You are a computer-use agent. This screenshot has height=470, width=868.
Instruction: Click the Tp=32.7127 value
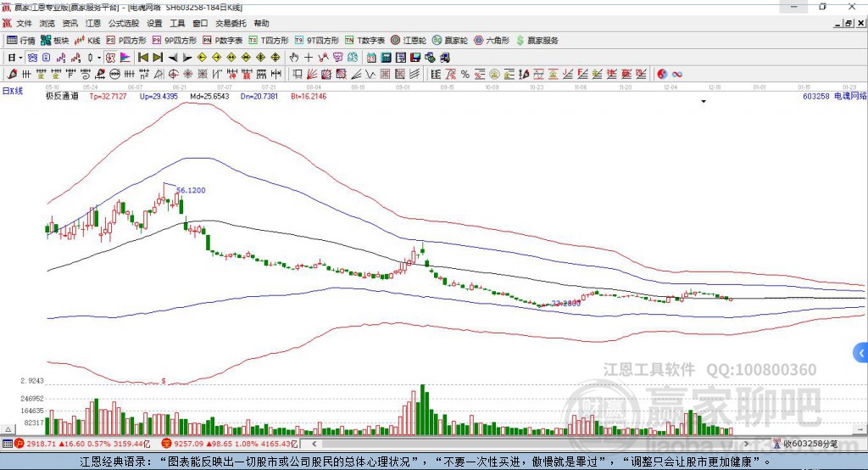click(108, 96)
